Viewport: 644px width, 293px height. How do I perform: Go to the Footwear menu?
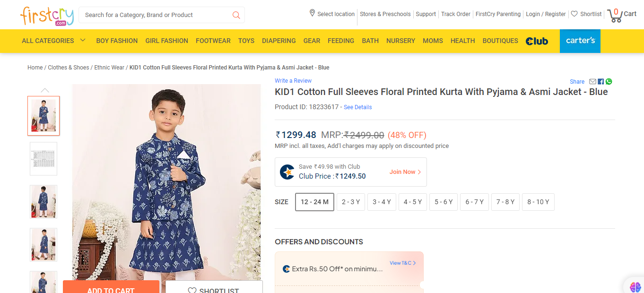213,41
